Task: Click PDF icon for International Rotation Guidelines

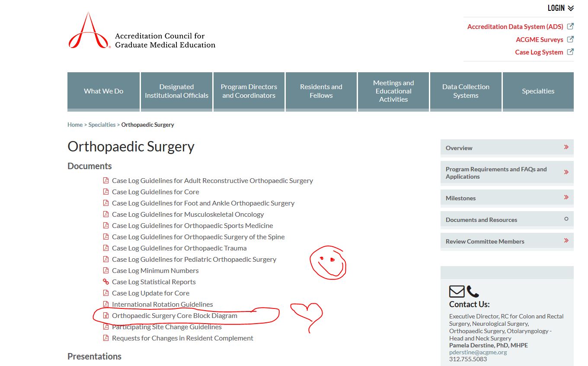Action: pyautogui.click(x=106, y=304)
